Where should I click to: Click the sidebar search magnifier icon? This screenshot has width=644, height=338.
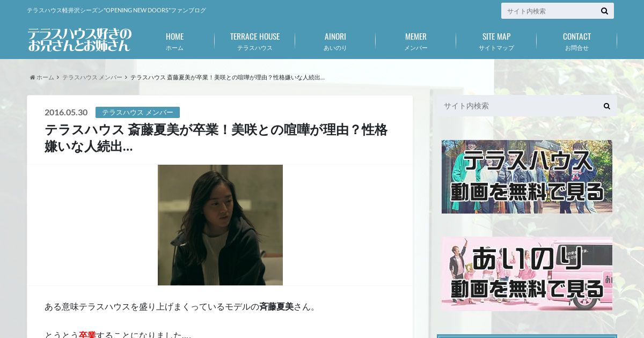pyautogui.click(x=607, y=106)
